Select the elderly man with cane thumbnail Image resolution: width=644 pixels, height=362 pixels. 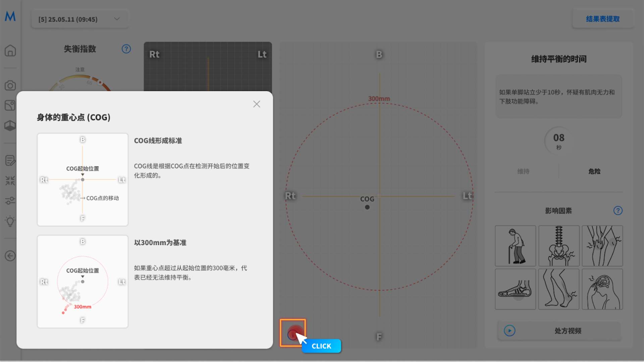coord(515,246)
